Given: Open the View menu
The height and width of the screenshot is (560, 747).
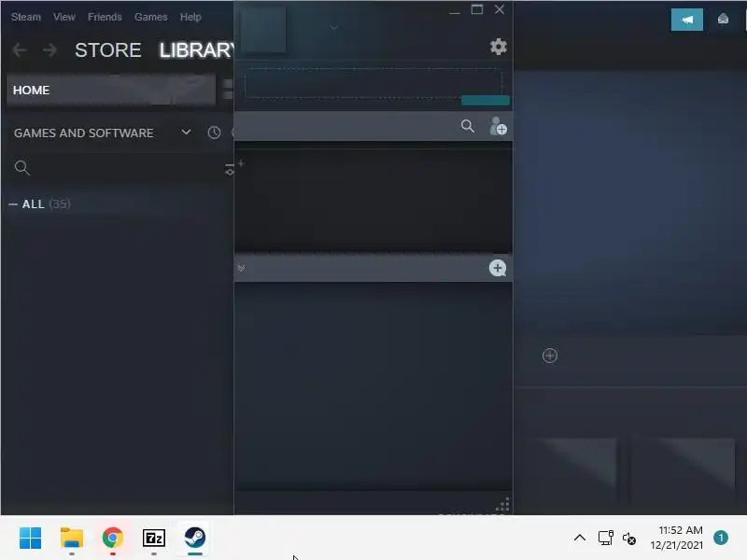Looking at the screenshot, I should point(63,17).
